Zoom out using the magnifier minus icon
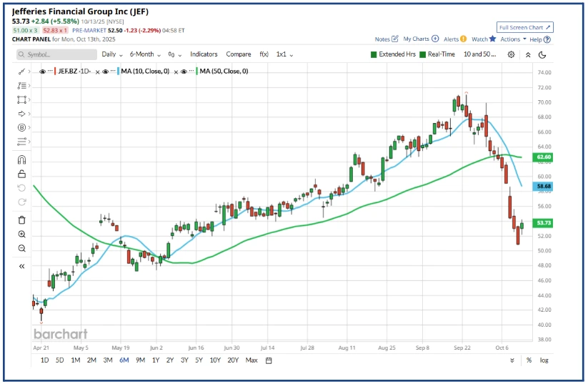The width and height of the screenshot is (588, 384). click(21, 248)
